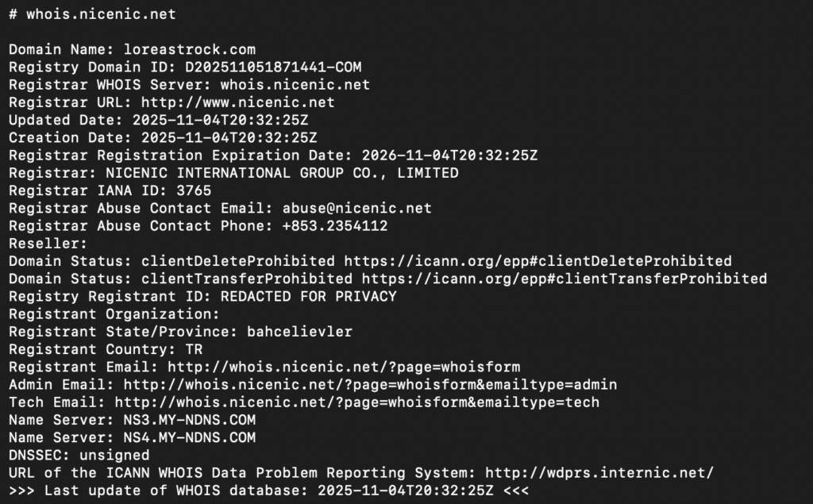The height and width of the screenshot is (504, 813).
Task: Open the Admin Email whoisform link
Action: tap(370, 385)
